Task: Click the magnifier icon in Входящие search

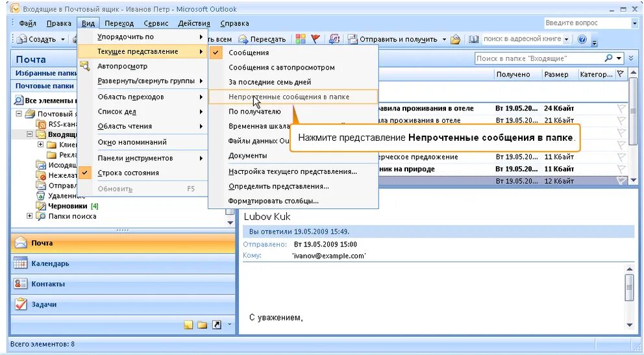Action: click(609, 58)
